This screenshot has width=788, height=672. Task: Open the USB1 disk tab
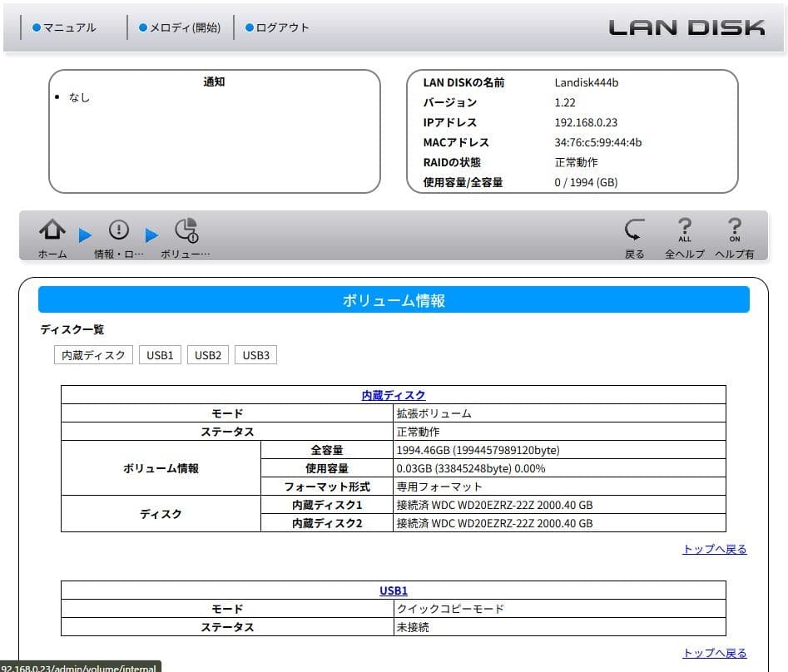[x=160, y=354]
